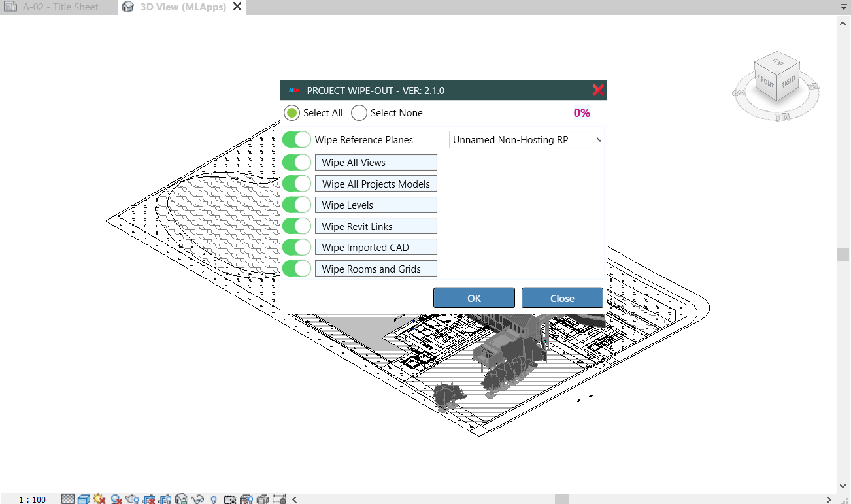
Task: Click the vertical scrollbar down arrow
Action: (843, 486)
